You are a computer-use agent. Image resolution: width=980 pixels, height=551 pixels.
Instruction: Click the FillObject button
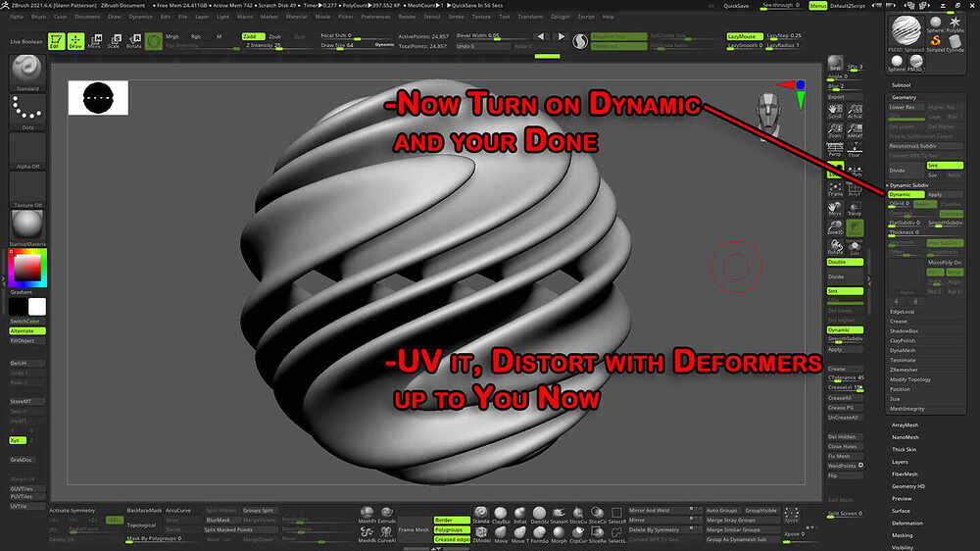[26, 341]
